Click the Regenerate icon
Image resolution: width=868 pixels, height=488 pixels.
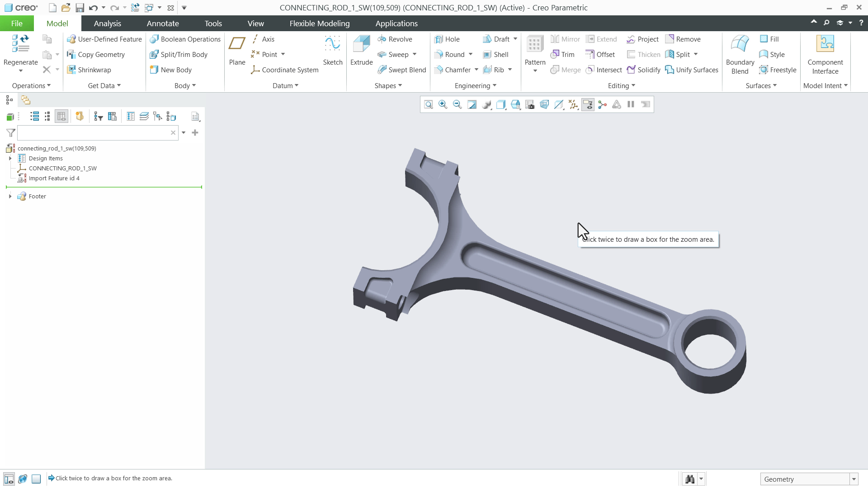point(20,44)
